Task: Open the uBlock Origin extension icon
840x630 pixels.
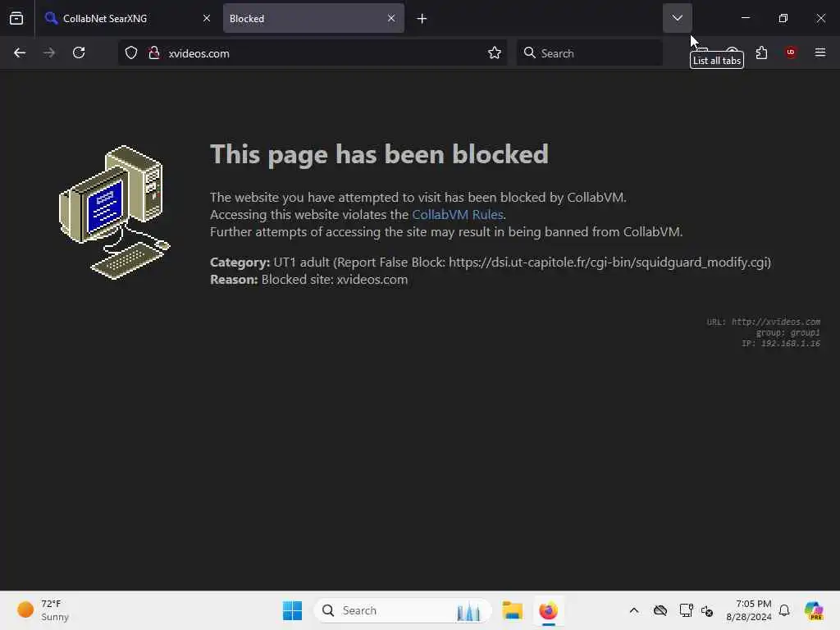Action: [x=791, y=52]
